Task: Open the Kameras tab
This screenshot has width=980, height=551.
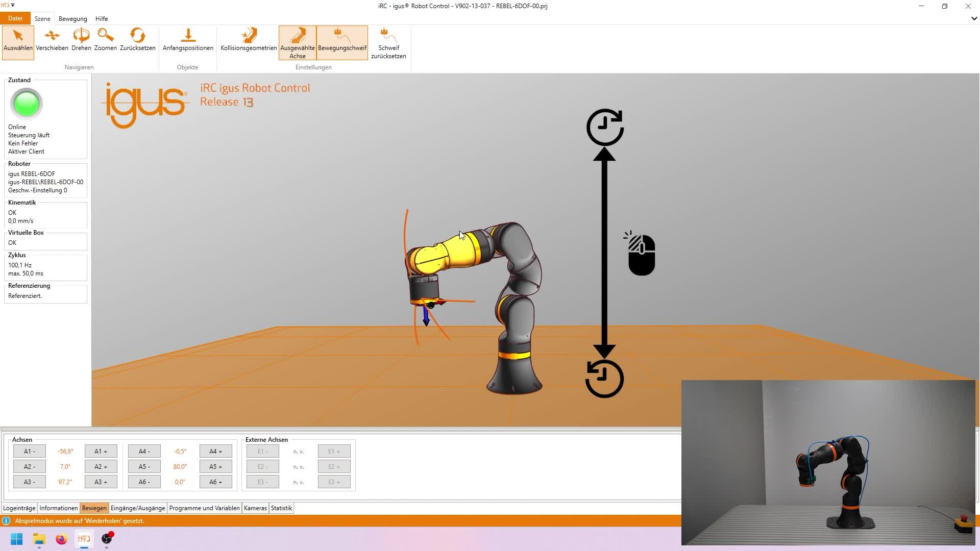Action: 255,508
